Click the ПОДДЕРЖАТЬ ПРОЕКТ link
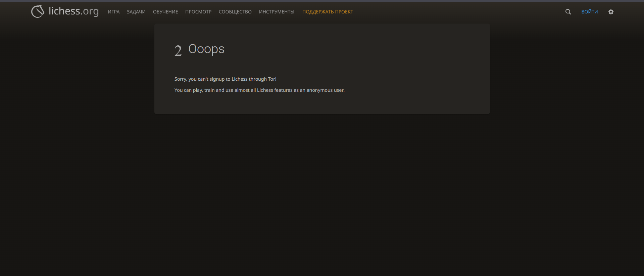 328,12
